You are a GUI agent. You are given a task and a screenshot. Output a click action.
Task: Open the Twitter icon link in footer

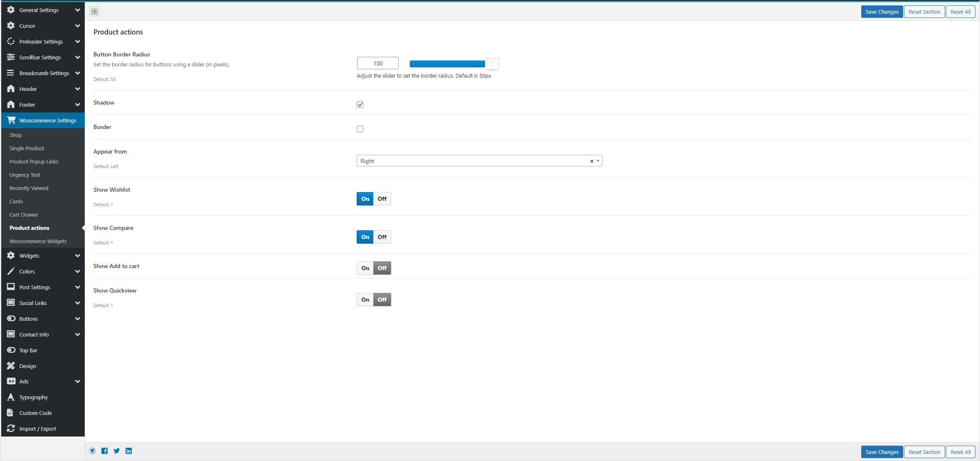pos(117,451)
